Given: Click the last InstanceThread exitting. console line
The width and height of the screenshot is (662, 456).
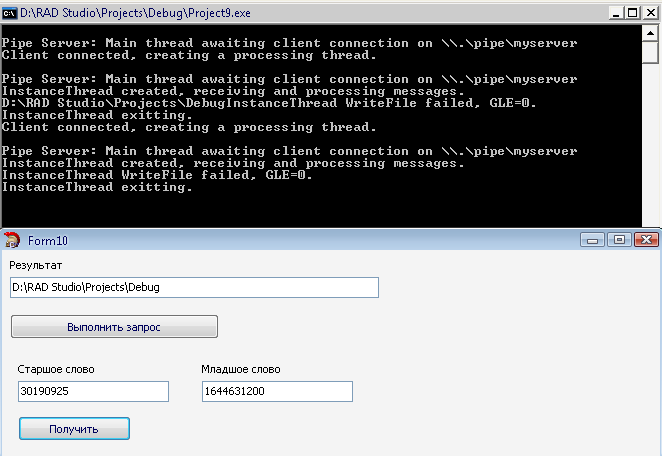Looking at the screenshot, I should click(x=97, y=187).
